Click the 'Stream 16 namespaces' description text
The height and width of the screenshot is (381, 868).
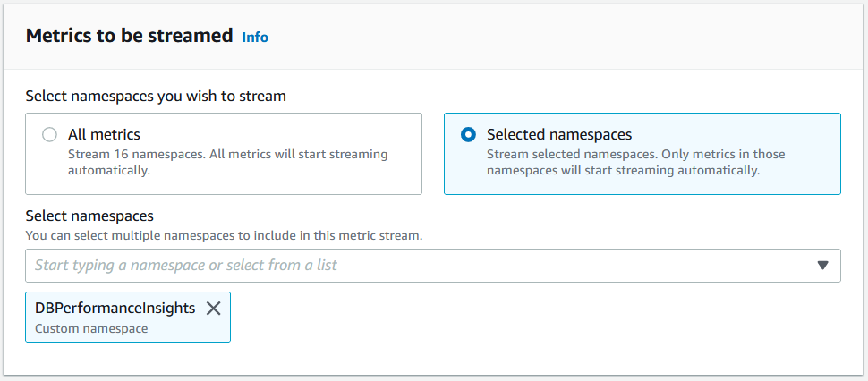pos(227,154)
